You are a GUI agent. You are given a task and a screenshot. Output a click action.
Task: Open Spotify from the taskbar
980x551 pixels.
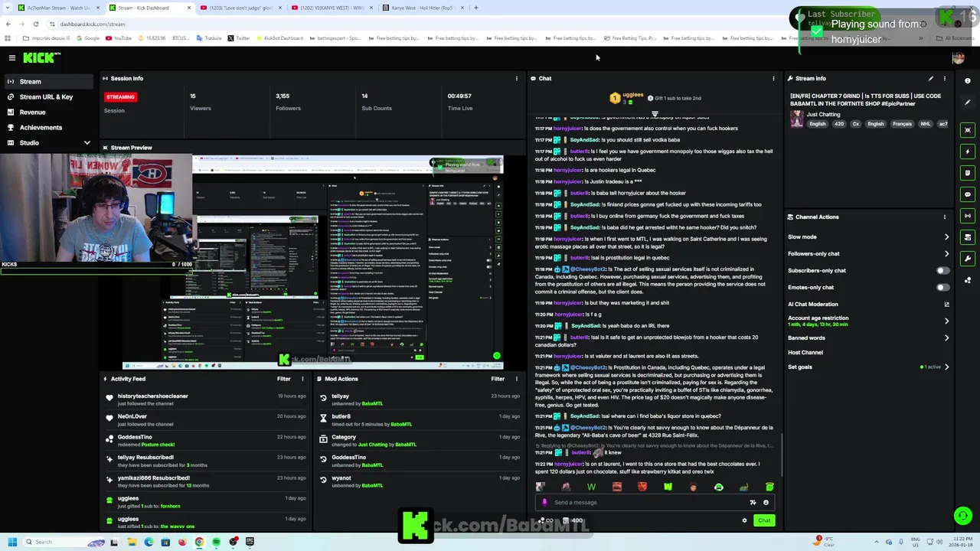[216, 542]
